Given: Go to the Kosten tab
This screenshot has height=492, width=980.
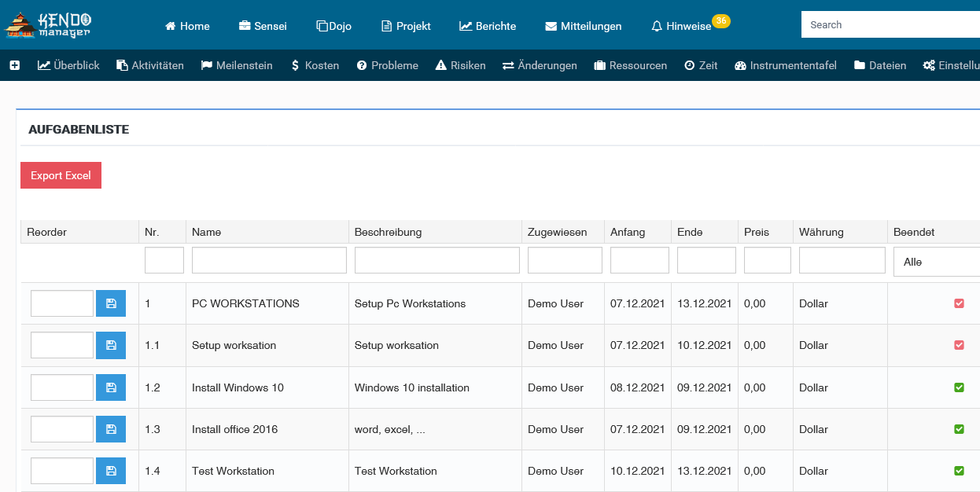Looking at the screenshot, I should (315, 65).
